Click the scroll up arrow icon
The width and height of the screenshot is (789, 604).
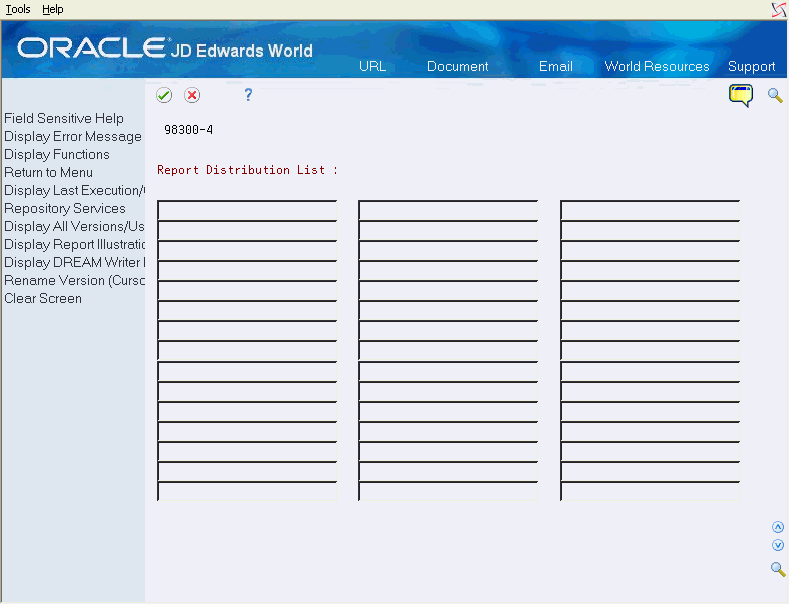[778, 527]
